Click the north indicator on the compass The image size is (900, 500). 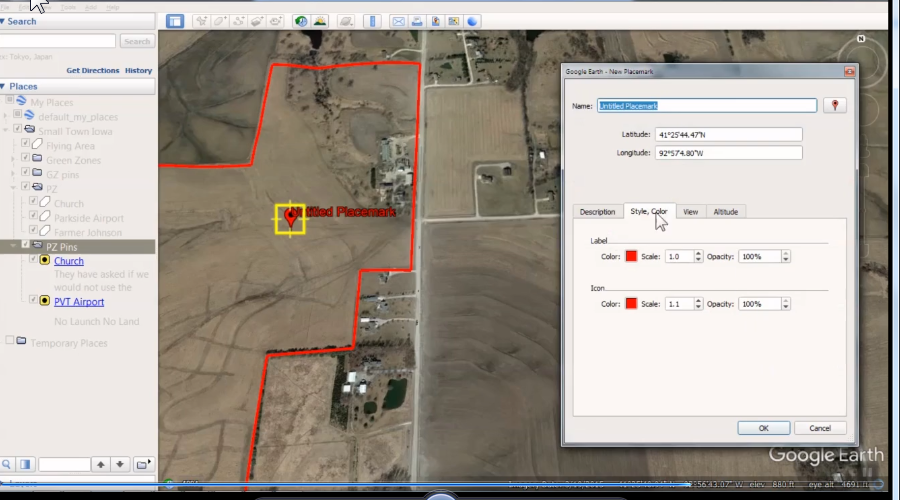point(861,38)
